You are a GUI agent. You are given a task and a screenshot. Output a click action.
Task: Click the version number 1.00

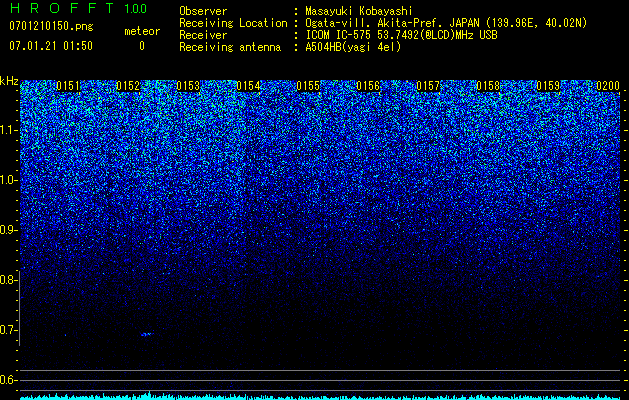click(135, 8)
